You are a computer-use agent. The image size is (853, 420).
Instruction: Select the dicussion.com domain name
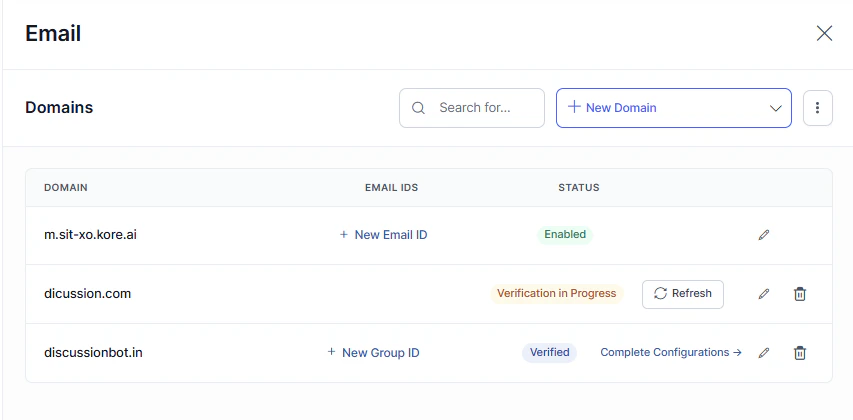pyautogui.click(x=88, y=294)
